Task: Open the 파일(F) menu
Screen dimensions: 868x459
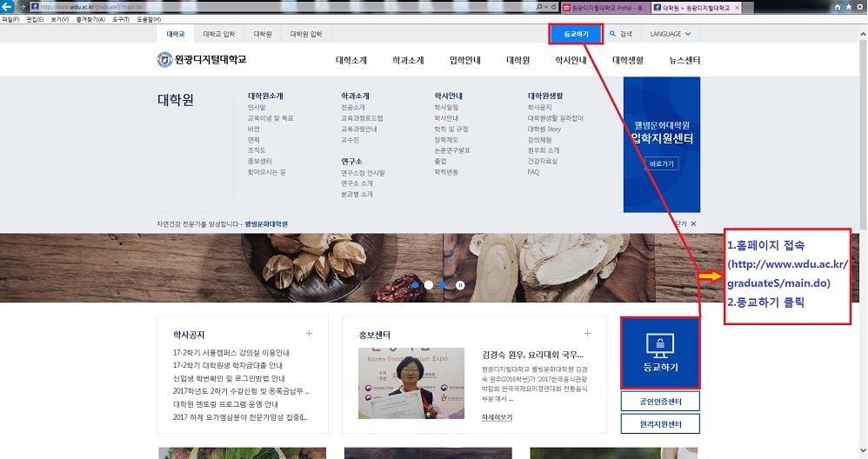Action: 10,19
